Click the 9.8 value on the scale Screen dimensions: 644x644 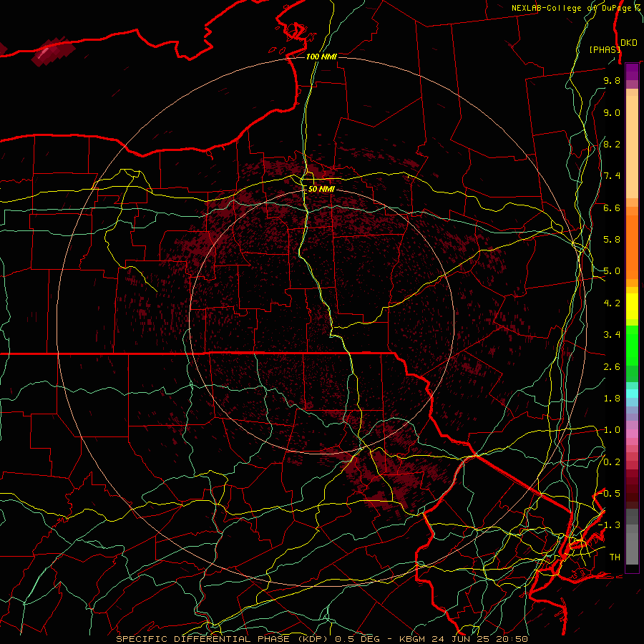[612, 80]
